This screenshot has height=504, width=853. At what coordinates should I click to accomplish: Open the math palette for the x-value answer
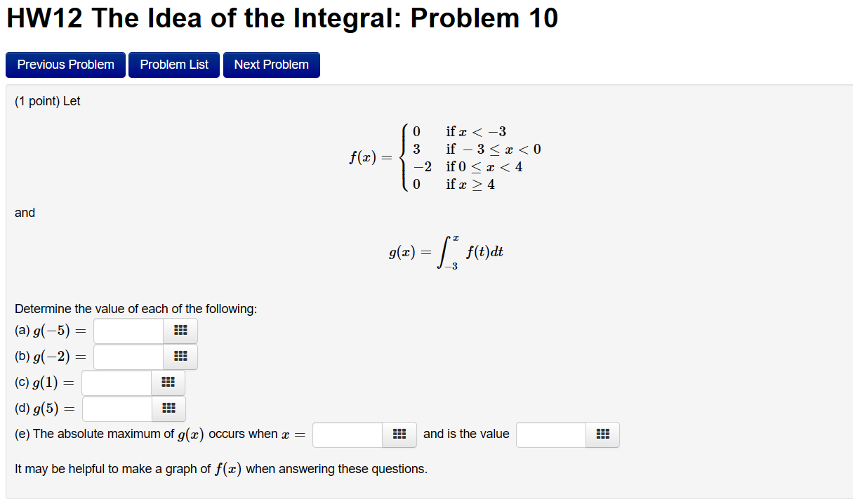click(399, 435)
